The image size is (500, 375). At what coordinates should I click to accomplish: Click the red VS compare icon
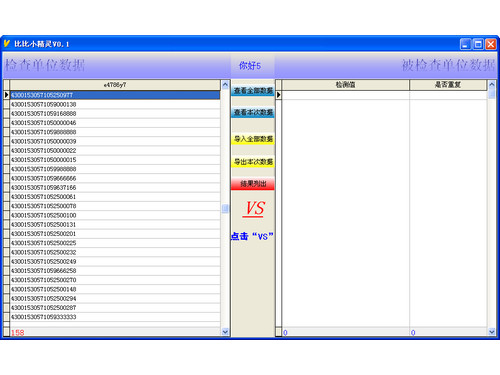(x=255, y=209)
